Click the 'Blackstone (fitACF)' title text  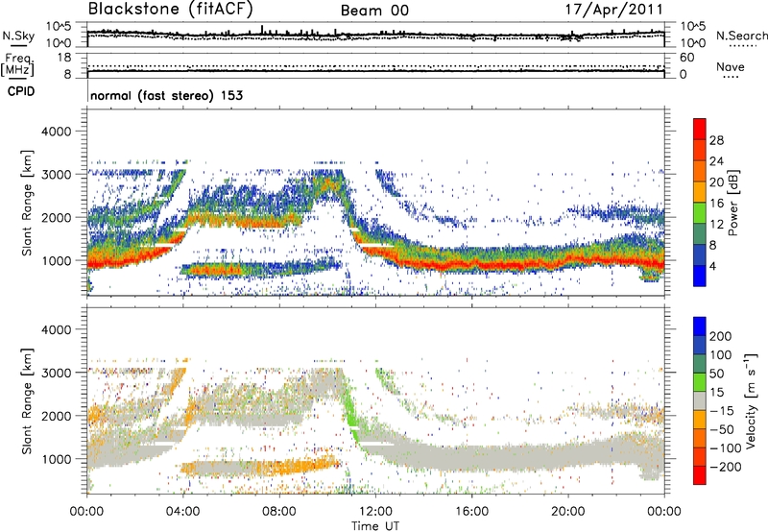[170, 10]
